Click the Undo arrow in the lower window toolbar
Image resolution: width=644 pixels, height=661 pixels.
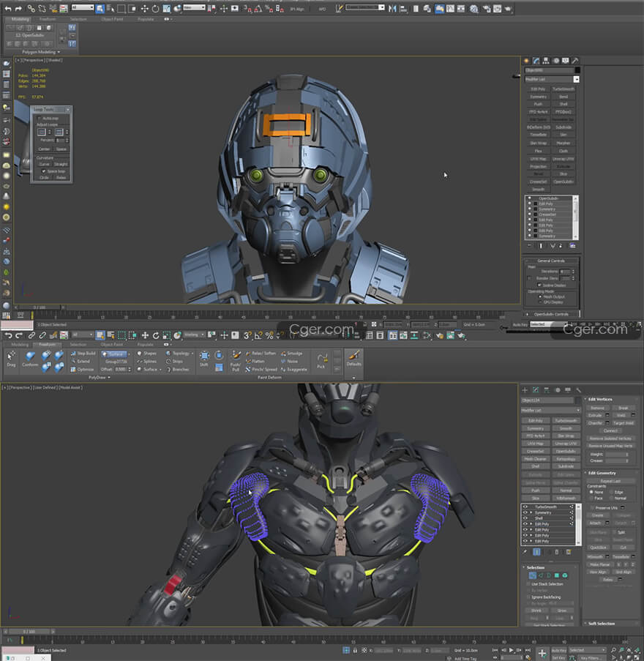[x=8, y=335]
